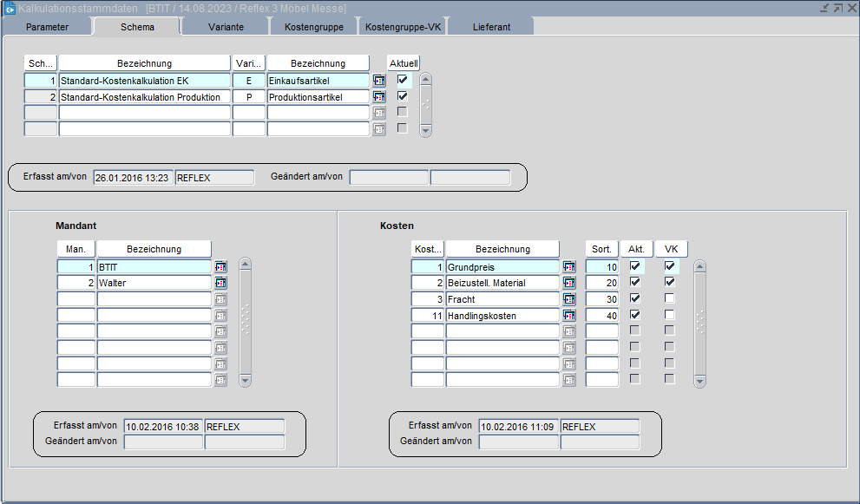Open detail icon for Grundpreis cost row
Image resolution: width=860 pixels, height=504 pixels.
(569, 267)
